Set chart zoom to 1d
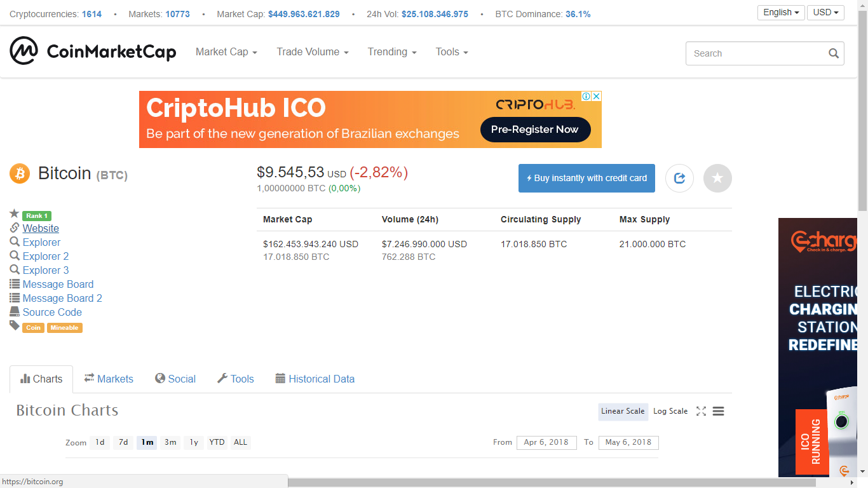The width and height of the screenshot is (868, 488). 100,442
